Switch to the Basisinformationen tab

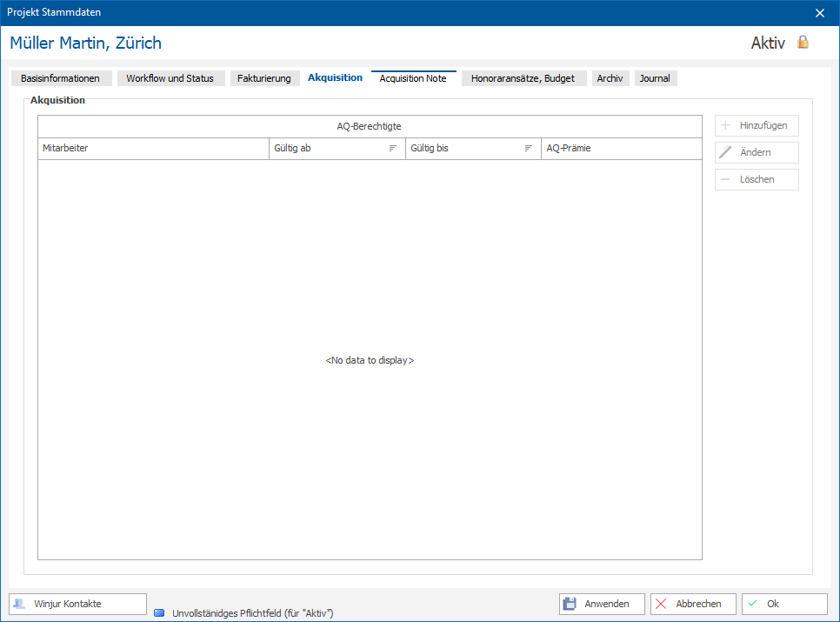(61, 78)
